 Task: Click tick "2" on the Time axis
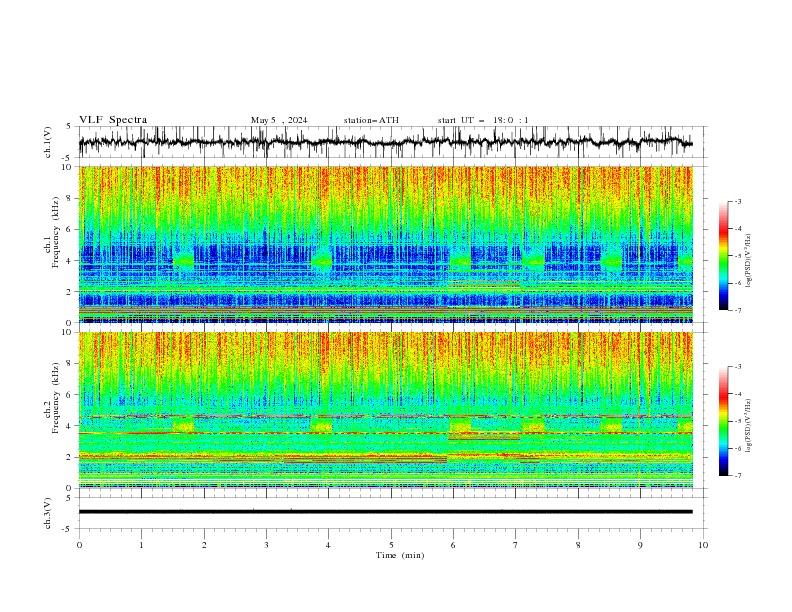click(204, 545)
